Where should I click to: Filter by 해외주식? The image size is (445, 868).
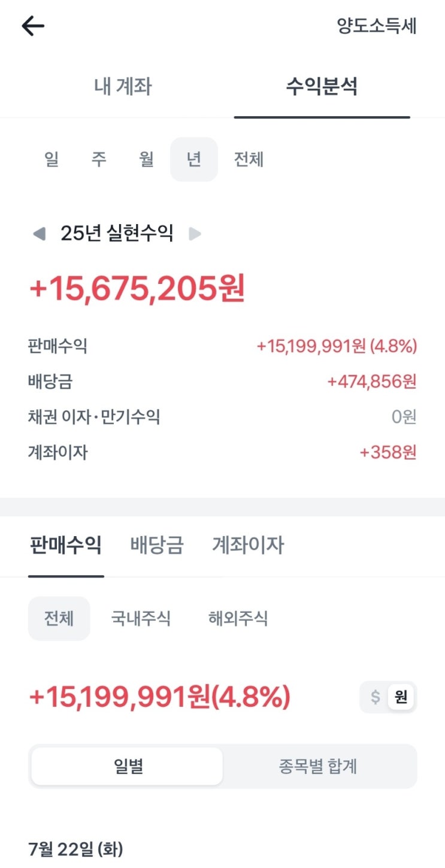click(x=238, y=618)
